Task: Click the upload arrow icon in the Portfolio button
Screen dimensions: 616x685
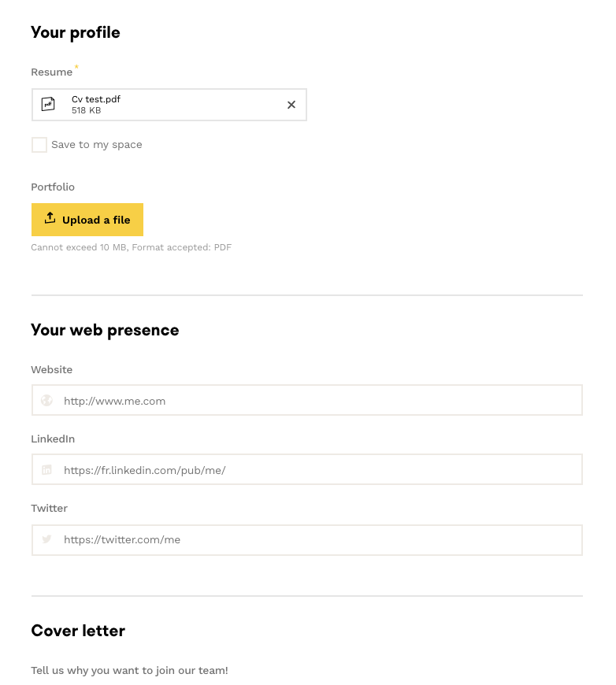Action: coord(50,219)
